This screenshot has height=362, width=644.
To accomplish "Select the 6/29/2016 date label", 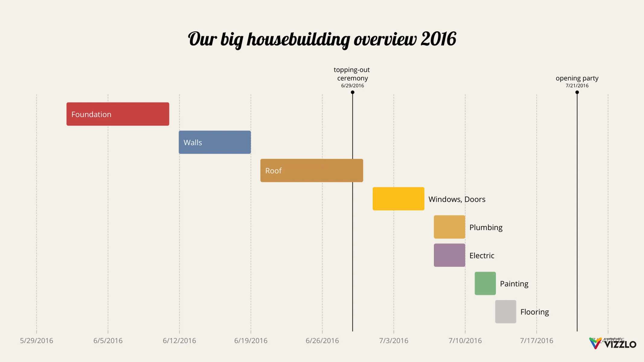I will click(352, 85).
